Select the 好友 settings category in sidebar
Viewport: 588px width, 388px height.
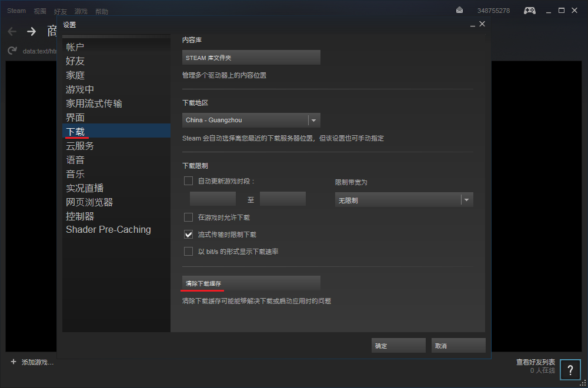coord(116,61)
